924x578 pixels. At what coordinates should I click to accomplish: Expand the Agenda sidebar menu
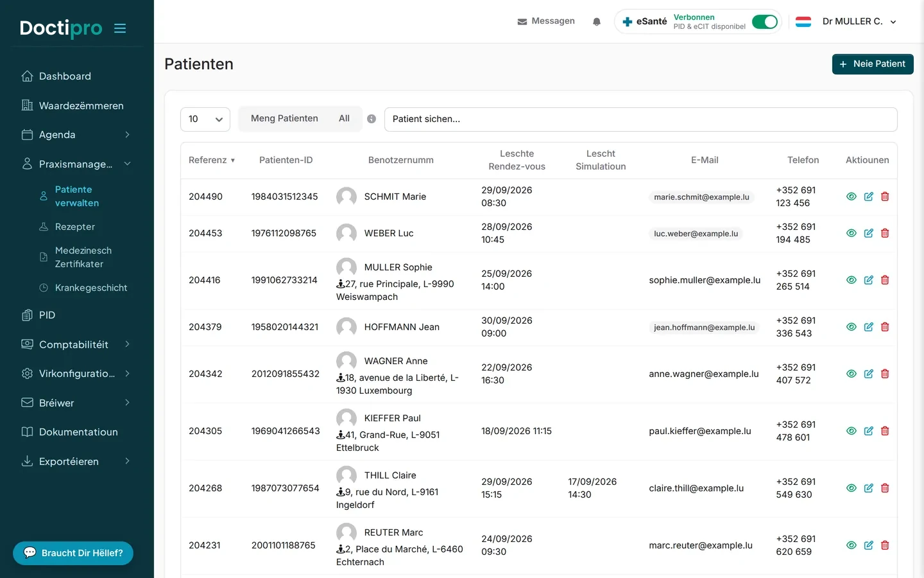[77, 135]
